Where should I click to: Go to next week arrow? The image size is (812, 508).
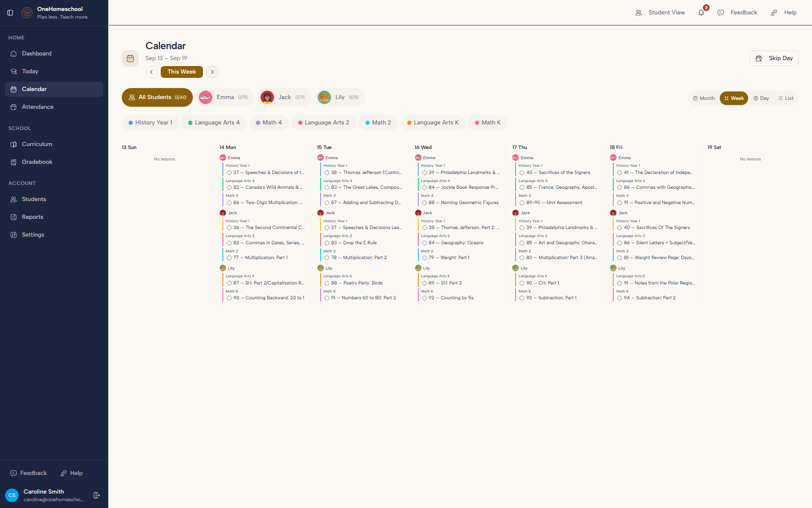(x=212, y=72)
